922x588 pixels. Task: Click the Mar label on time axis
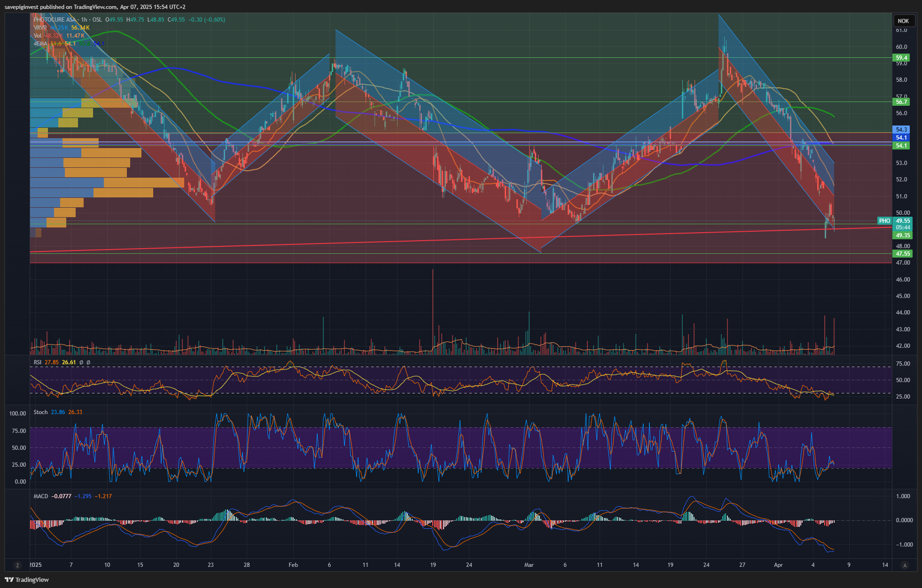[x=529, y=565]
